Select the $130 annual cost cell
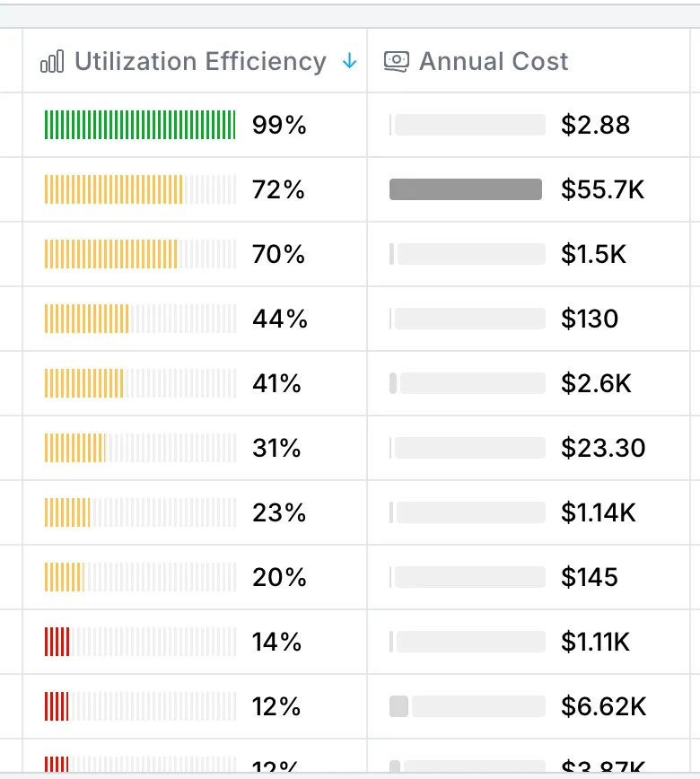 pos(590,319)
